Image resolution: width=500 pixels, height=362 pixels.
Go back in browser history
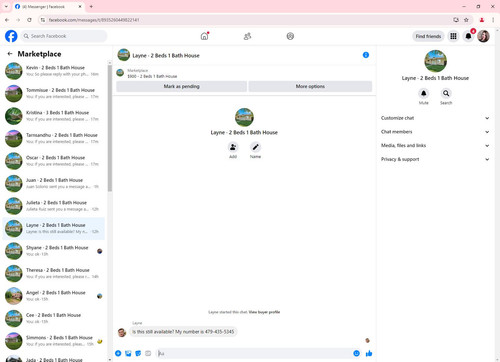click(x=7, y=20)
